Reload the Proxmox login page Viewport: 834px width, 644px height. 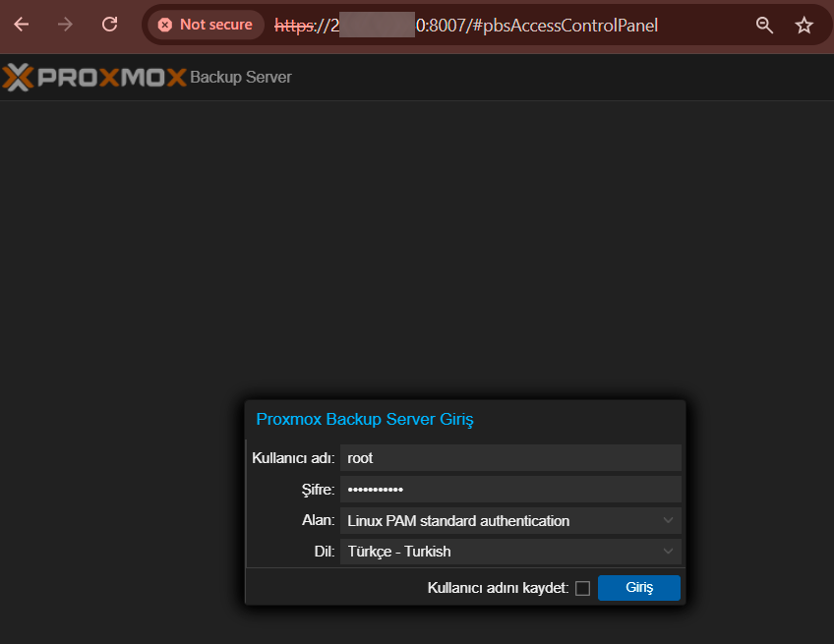pyautogui.click(x=110, y=25)
